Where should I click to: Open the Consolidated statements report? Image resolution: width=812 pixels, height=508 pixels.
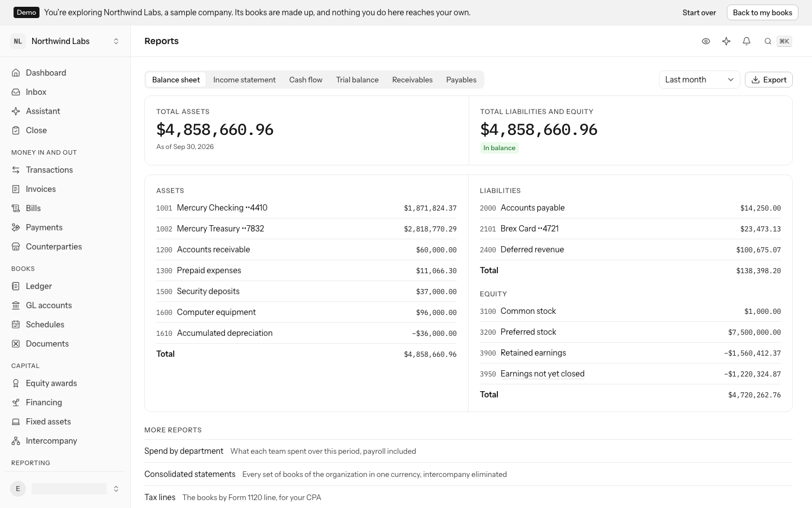pos(469,474)
